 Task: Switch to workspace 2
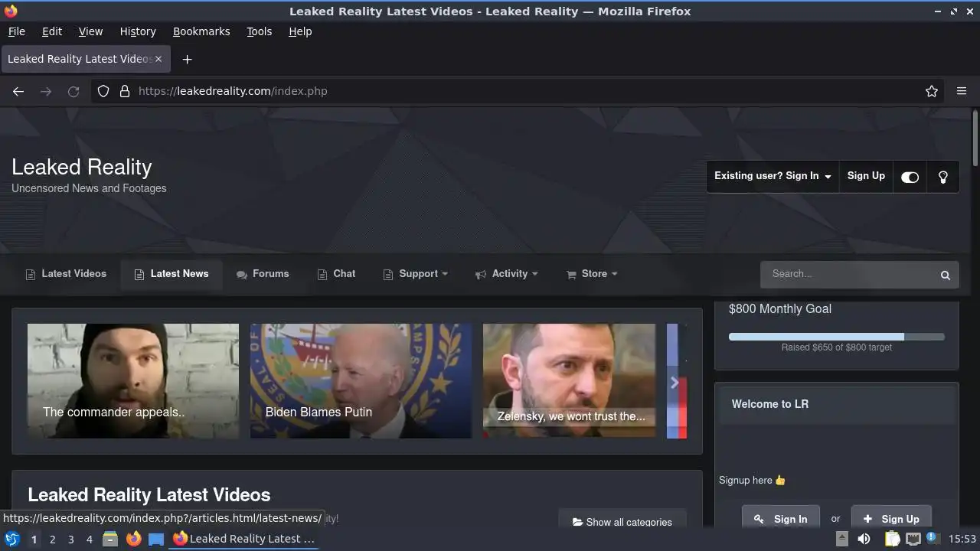52,540
